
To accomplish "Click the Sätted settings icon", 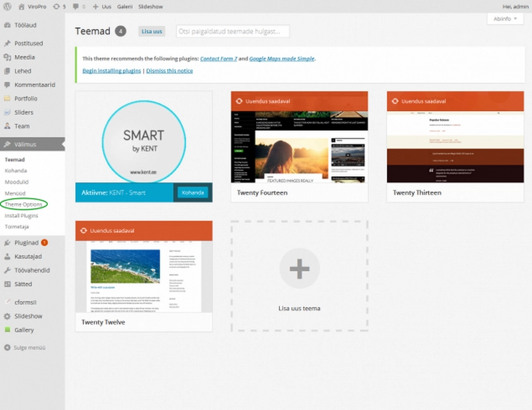I will (x=7, y=284).
